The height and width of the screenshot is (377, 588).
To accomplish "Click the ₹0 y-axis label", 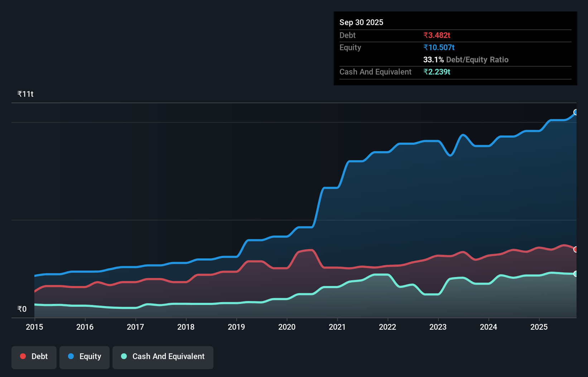I will (x=22, y=309).
